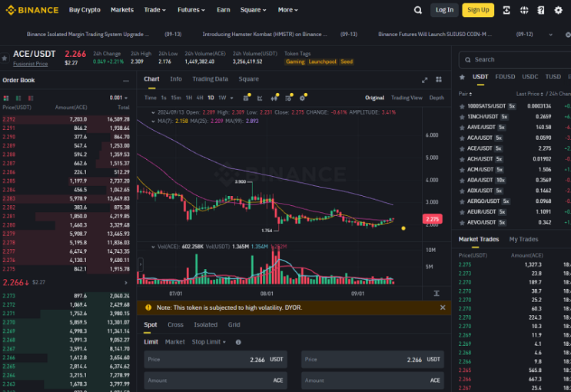The height and width of the screenshot is (392, 571).
Task: Select the FDUSD market tab
Action: coord(505,77)
